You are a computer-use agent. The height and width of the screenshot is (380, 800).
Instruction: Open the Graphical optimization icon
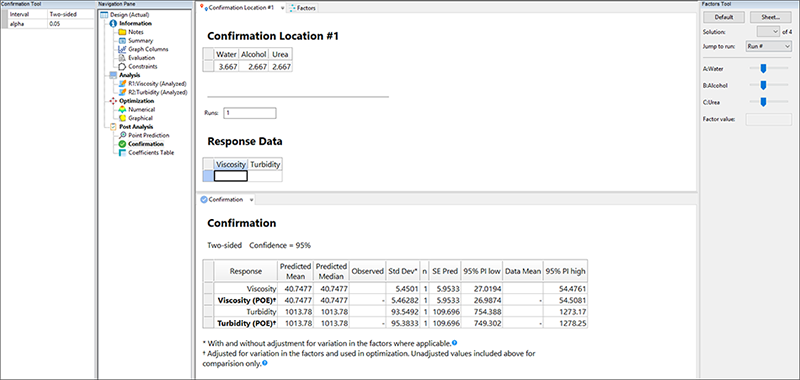coord(122,118)
